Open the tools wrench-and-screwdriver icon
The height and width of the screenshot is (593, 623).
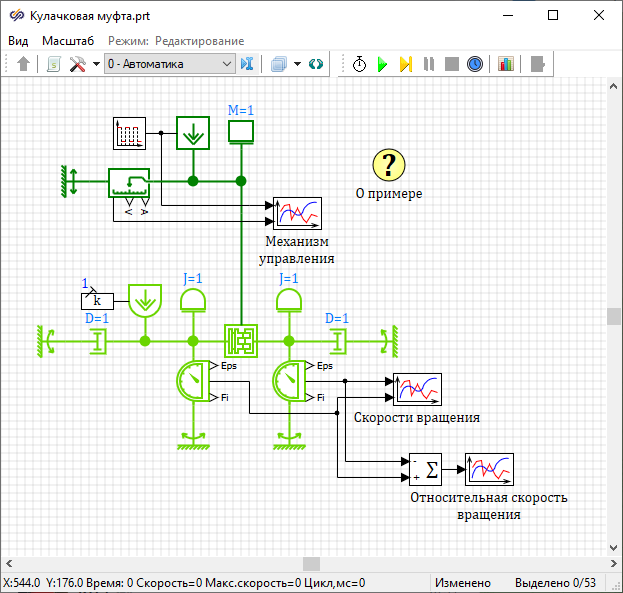click(x=78, y=64)
